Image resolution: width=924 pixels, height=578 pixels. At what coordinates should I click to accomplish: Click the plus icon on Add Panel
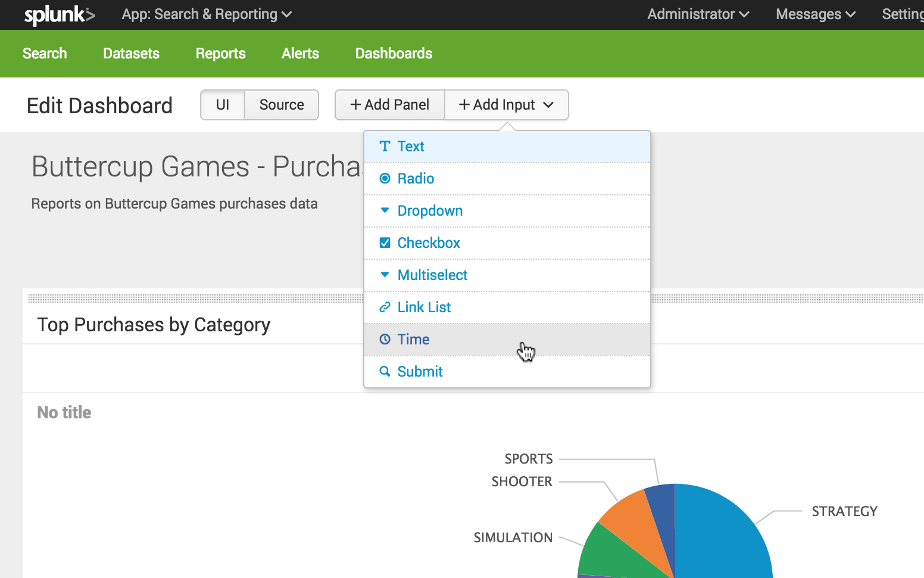click(355, 105)
